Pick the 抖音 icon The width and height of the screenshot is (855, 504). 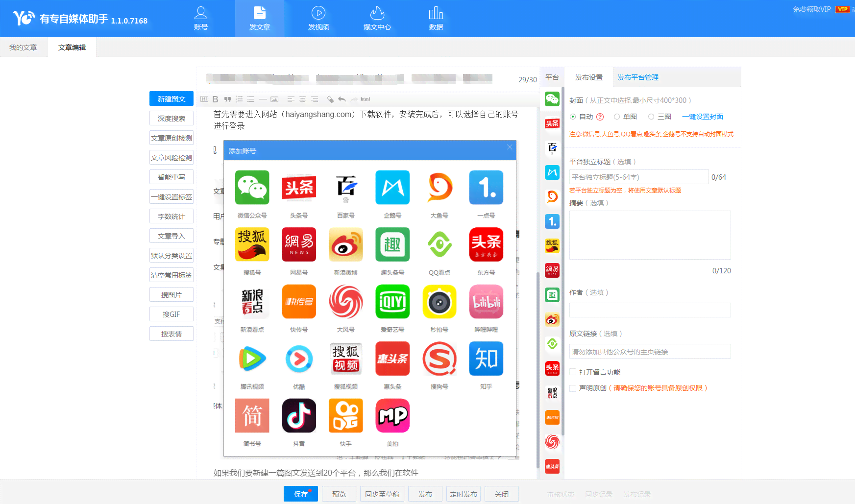coord(299,415)
